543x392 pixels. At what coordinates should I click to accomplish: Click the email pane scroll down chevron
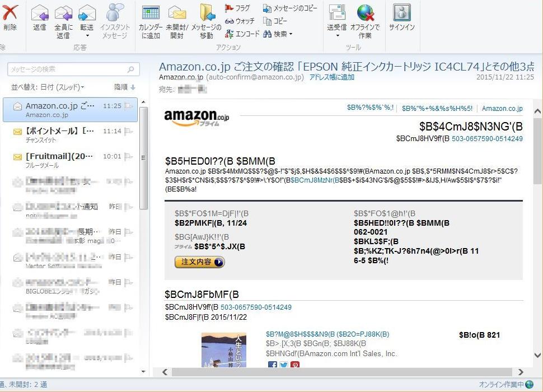[x=537, y=355]
